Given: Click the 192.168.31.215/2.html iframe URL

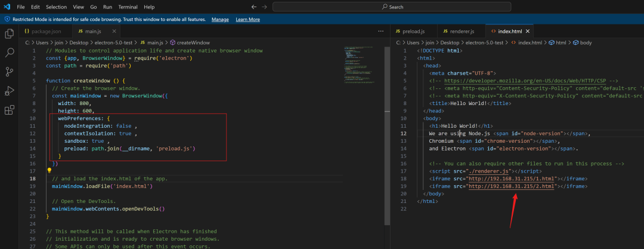Looking at the screenshot, I should tap(512, 186).
